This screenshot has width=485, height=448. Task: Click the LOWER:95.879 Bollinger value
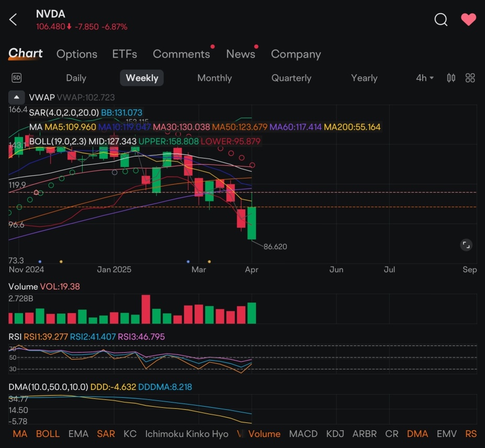[x=230, y=141]
